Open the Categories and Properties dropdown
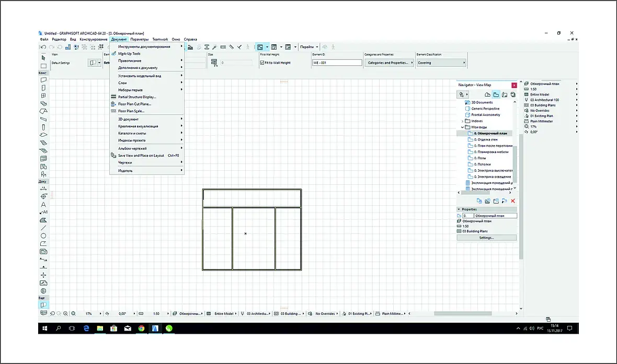617x364 pixels. coord(390,63)
